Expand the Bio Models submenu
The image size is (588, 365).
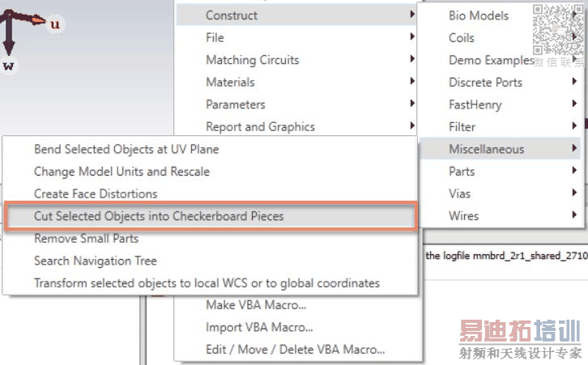coord(479,15)
